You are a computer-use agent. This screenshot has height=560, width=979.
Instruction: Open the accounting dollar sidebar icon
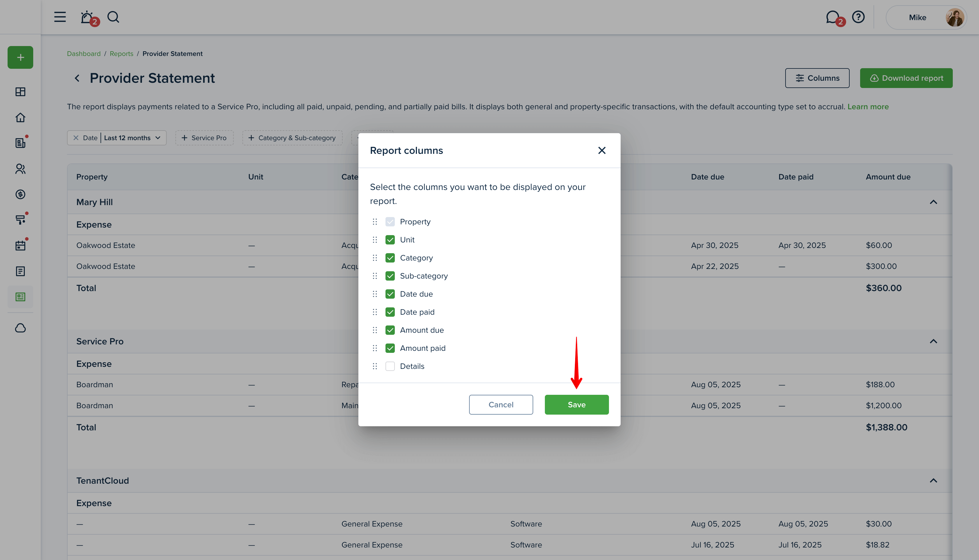pyautogui.click(x=20, y=194)
